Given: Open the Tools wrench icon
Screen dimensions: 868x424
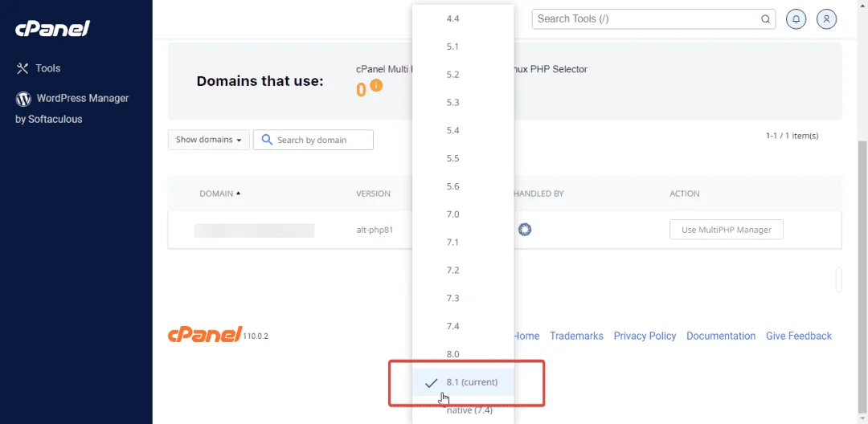Looking at the screenshot, I should pyautogui.click(x=23, y=68).
